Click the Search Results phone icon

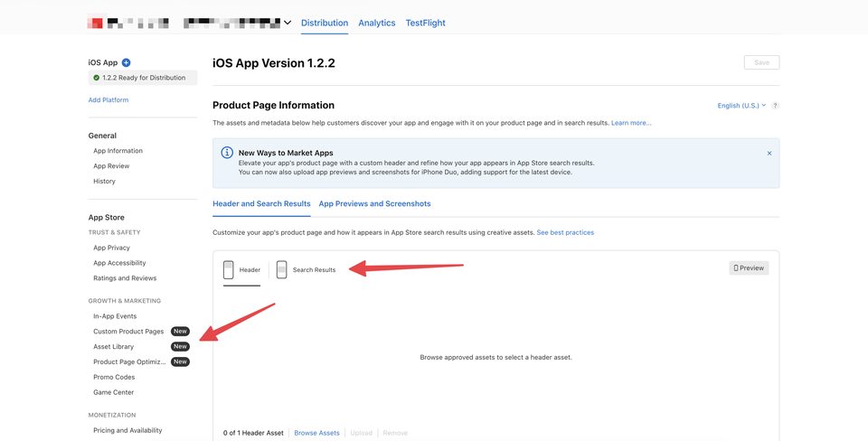click(x=282, y=270)
